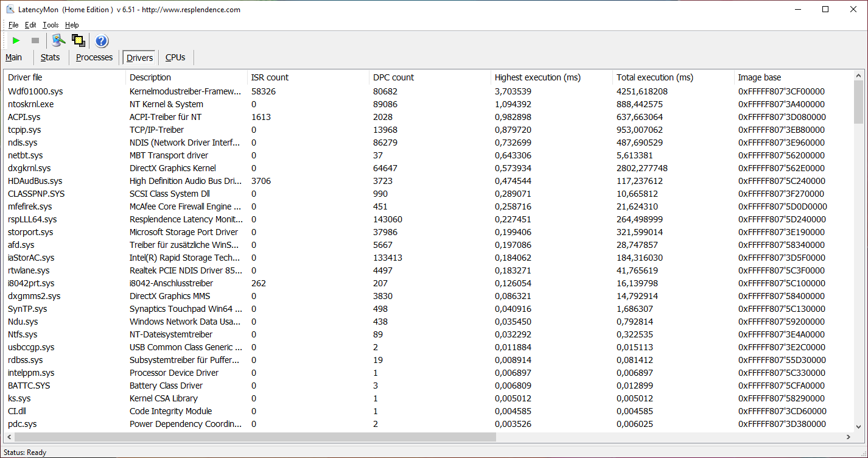Viewport: 868px width, 458px height.
Task: Go to the Processes tab
Action: pyautogui.click(x=94, y=57)
